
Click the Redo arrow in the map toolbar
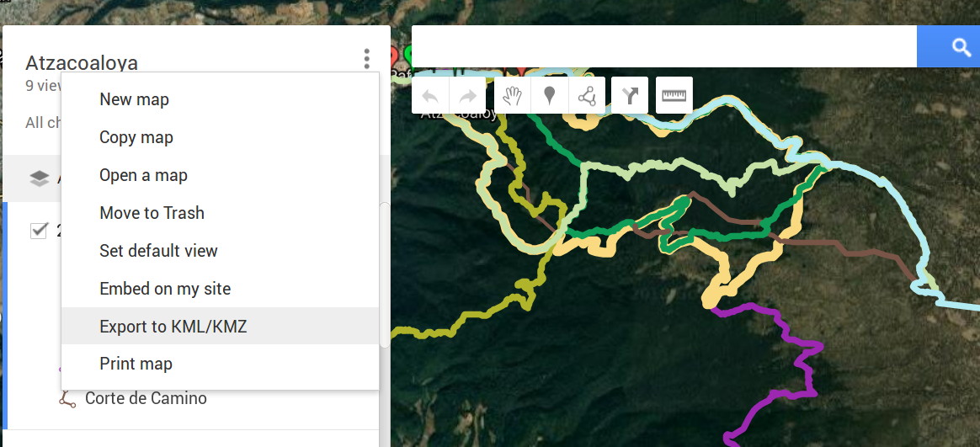[467, 96]
